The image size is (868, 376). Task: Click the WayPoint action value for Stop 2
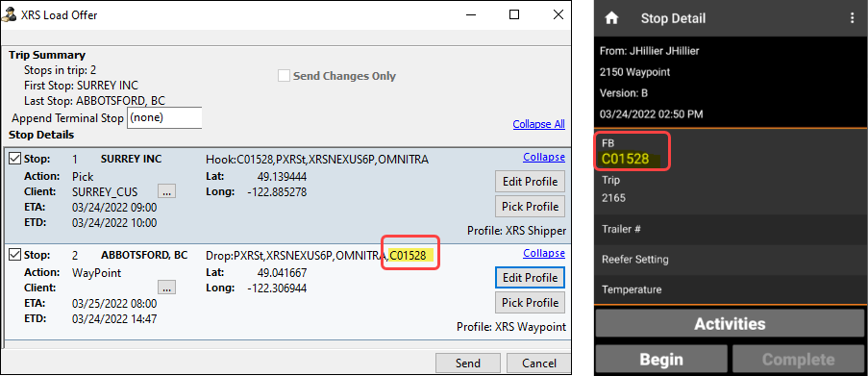click(96, 272)
